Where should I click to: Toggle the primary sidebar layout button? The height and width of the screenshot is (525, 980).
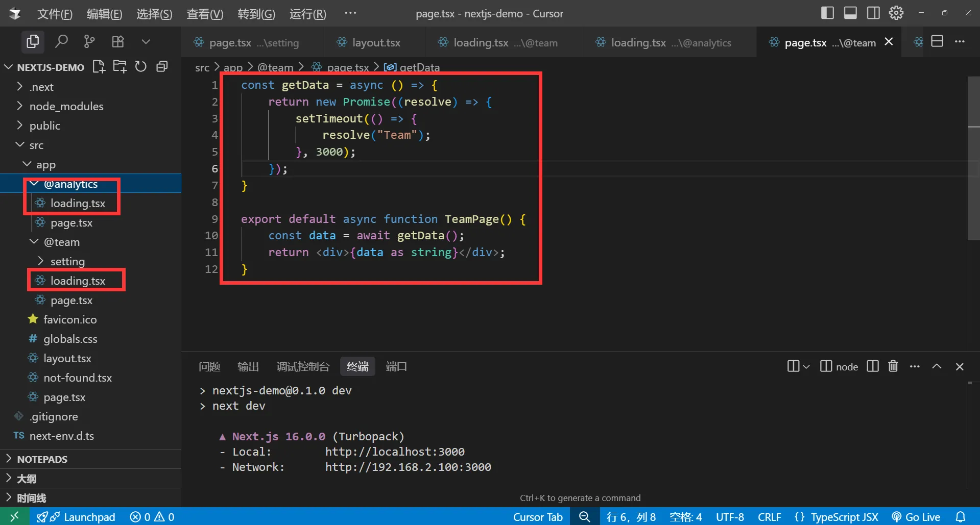[x=827, y=13]
